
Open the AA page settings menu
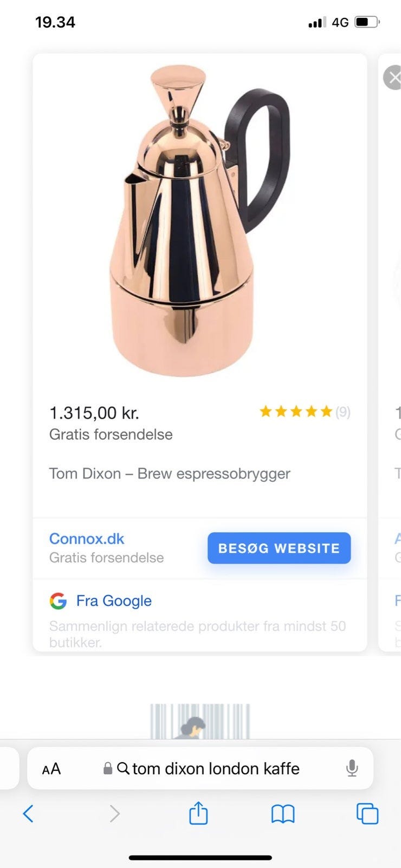pos(51,769)
